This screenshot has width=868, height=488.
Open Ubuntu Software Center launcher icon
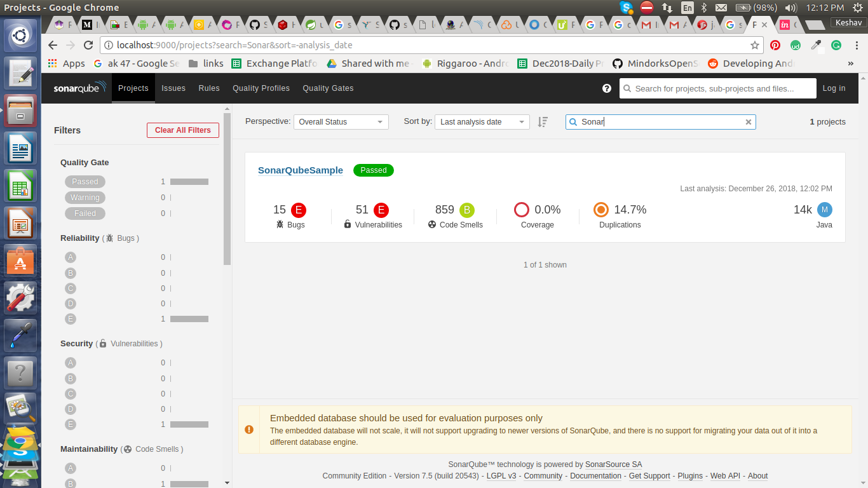click(x=20, y=261)
